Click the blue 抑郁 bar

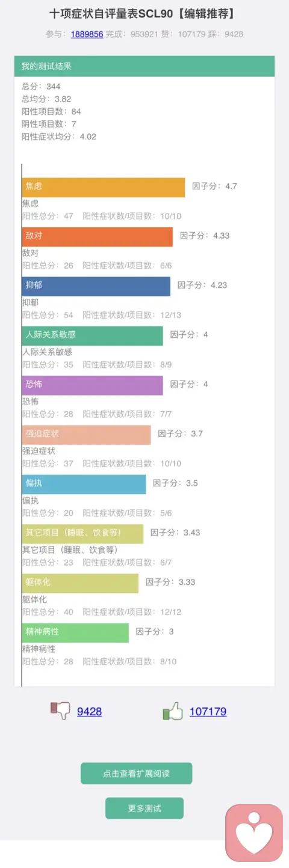(96, 286)
